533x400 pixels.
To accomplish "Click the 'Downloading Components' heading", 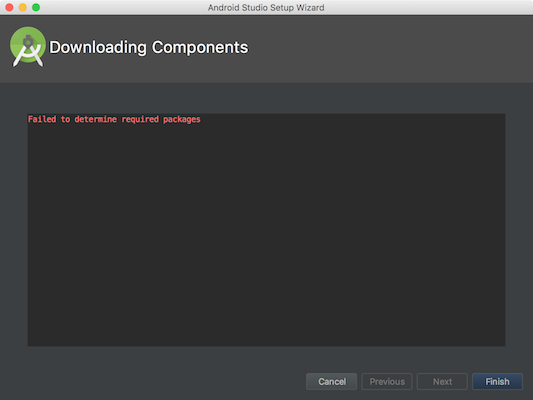I will coord(149,47).
